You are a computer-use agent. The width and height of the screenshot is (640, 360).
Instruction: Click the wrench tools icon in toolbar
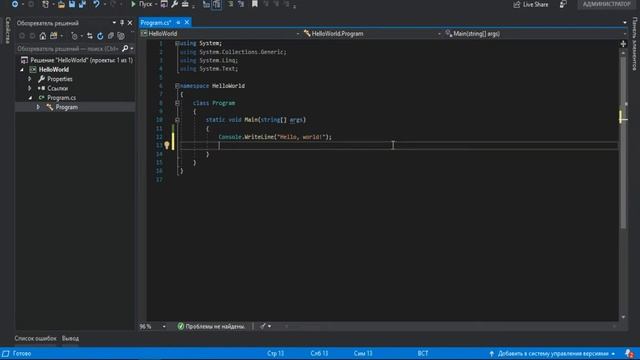pos(174,4)
